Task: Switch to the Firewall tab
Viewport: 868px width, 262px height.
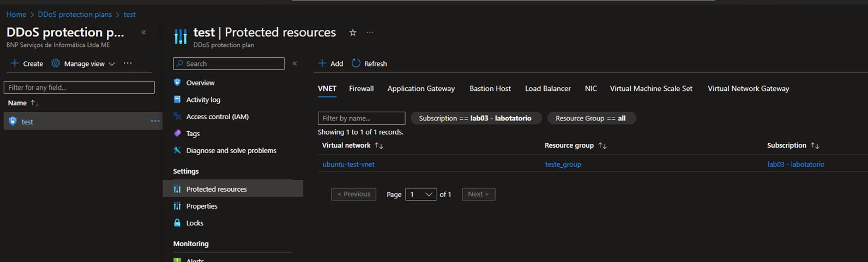Action: point(361,88)
